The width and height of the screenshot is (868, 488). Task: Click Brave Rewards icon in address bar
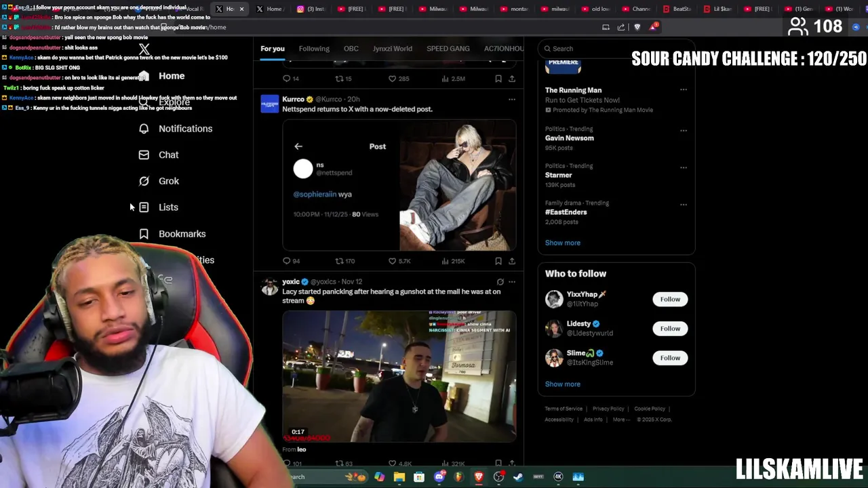click(x=653, y=27)
